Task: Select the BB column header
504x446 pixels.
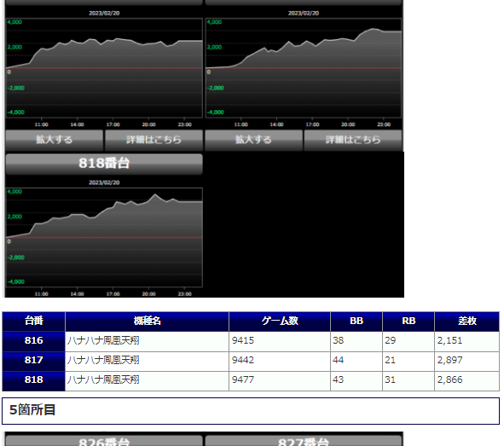Action: [356, 321]
